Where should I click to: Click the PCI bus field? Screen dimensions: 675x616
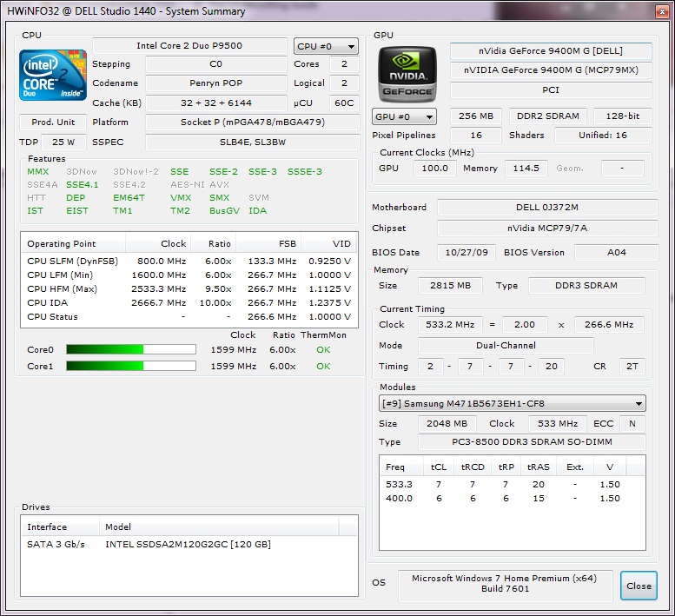(551, 90)
